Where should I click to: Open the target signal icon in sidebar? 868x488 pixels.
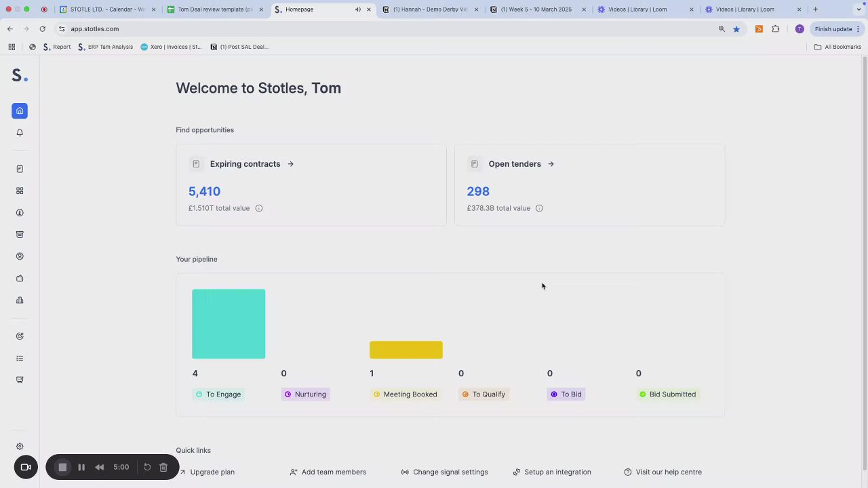(x=20, y=336)
